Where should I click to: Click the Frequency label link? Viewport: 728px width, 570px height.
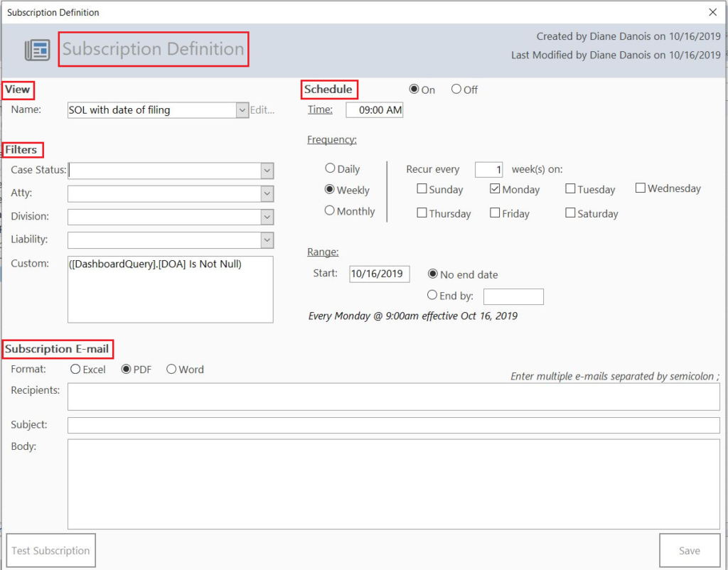[332, 139]
